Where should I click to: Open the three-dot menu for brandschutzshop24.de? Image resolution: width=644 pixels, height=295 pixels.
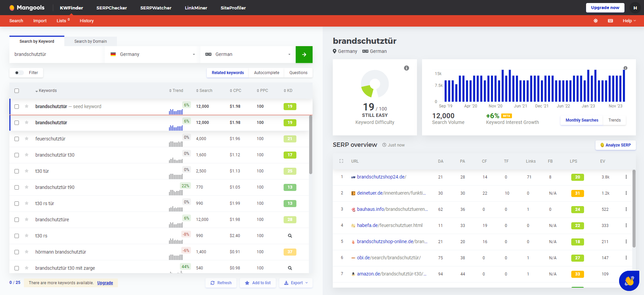tap(626, 177)
